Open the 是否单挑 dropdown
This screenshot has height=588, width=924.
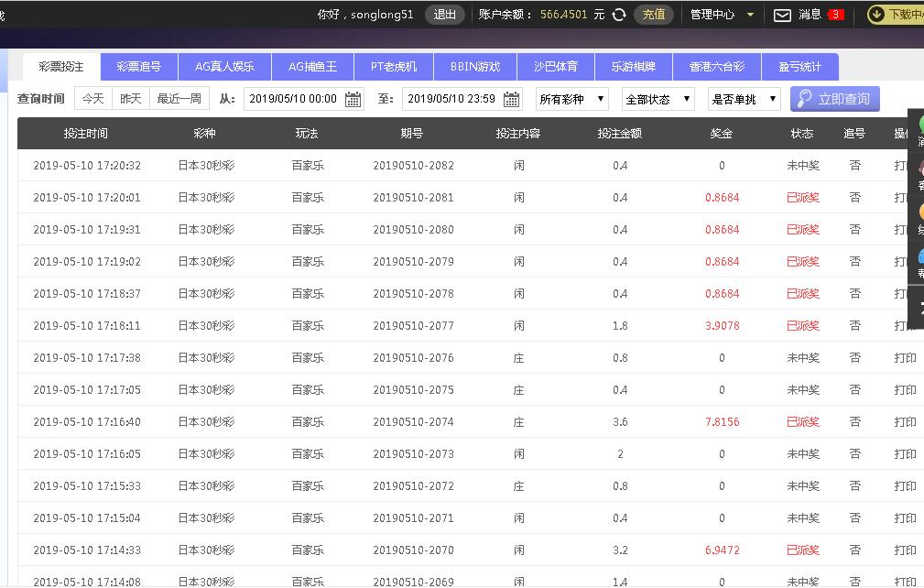tap(744, 99)
